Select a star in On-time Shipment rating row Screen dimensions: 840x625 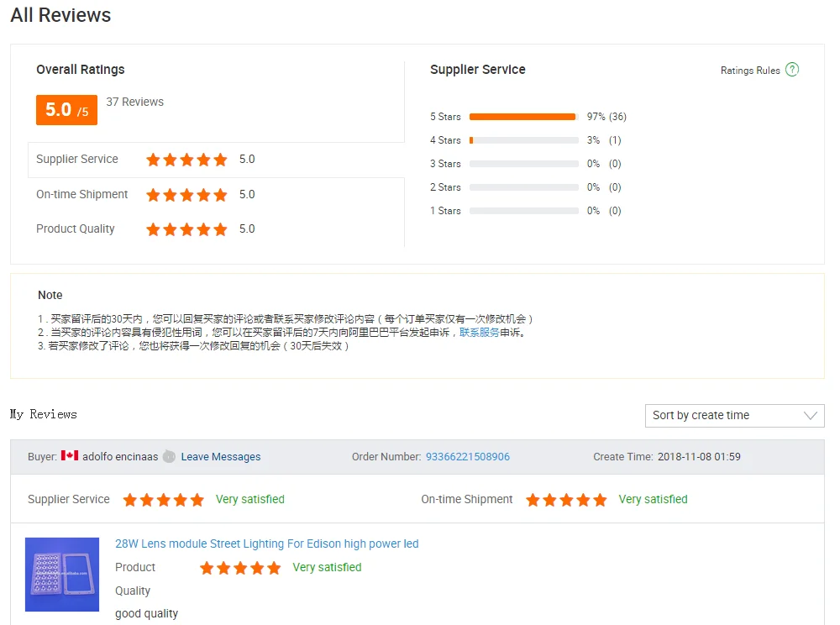[x=186, y=194]
